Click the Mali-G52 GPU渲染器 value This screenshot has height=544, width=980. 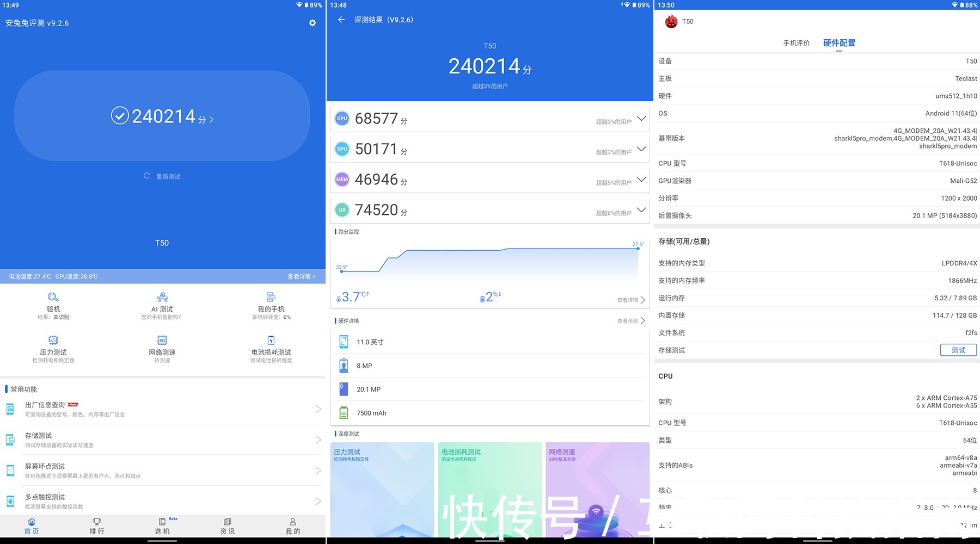point(963,181)
